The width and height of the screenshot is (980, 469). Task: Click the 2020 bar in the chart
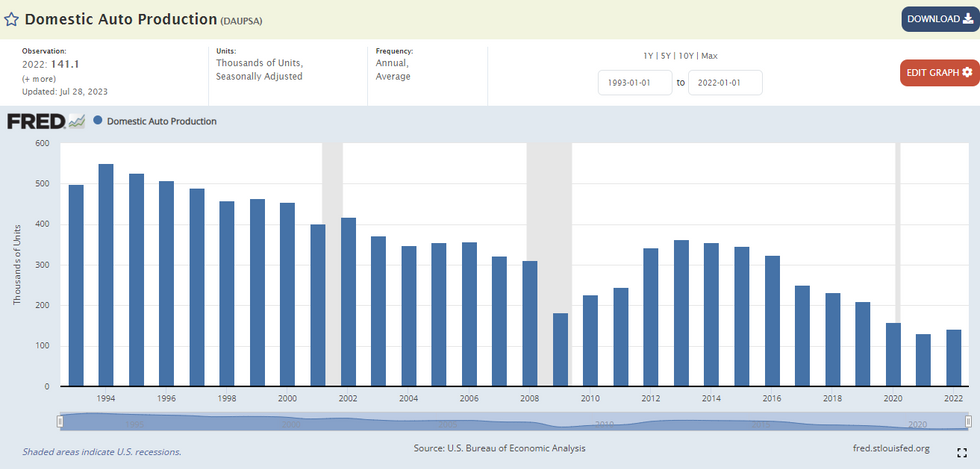(x=894, y=355)
